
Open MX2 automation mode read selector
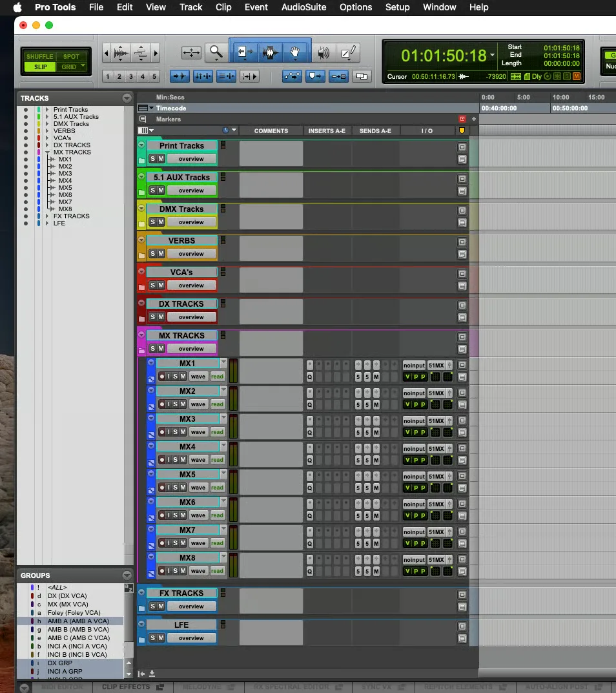click(217, 404)
